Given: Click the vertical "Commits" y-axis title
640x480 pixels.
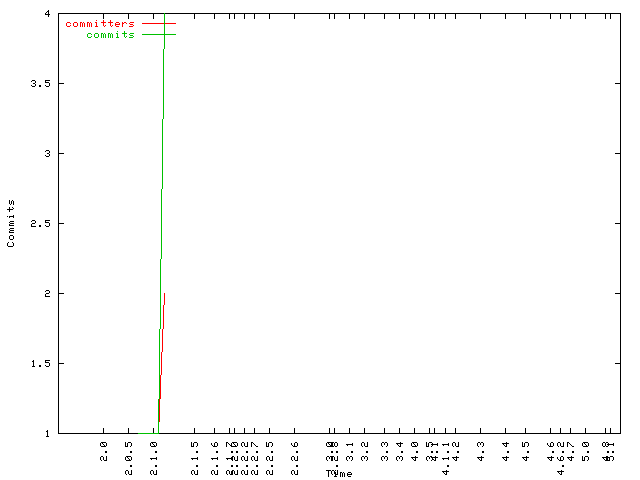Looking at the screenshot, I should pyautogui.click(x=12, y=223).
